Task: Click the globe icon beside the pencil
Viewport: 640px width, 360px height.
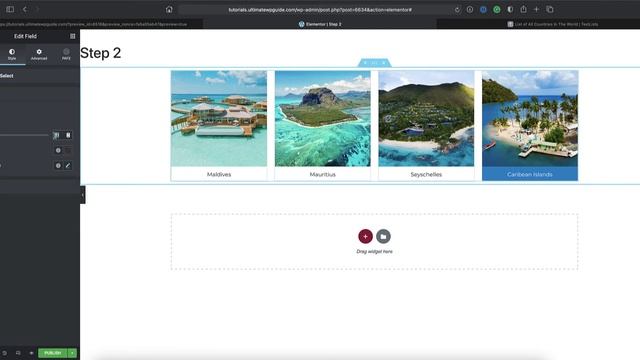Action: click(x=58, y=166)
